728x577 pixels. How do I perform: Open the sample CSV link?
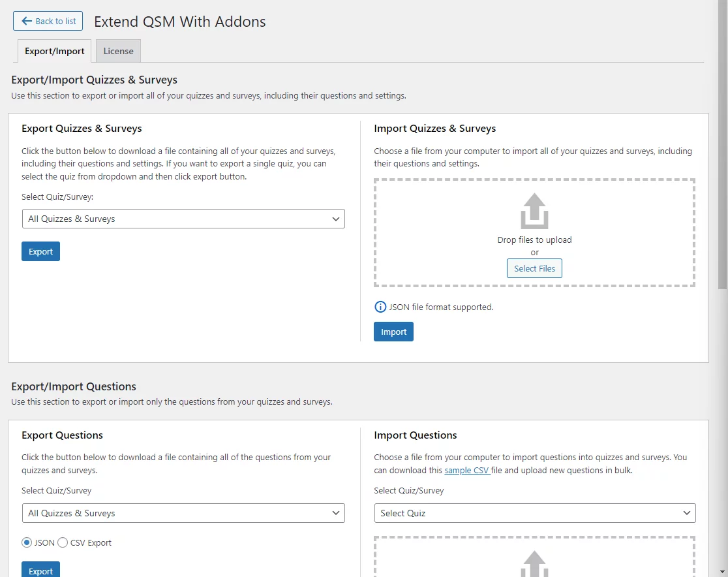(467, 470)
